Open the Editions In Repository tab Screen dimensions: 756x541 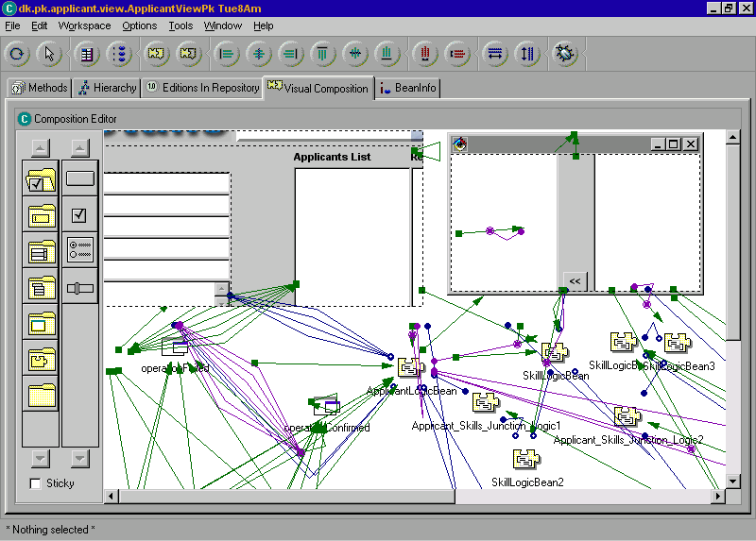tap(200, 88)
